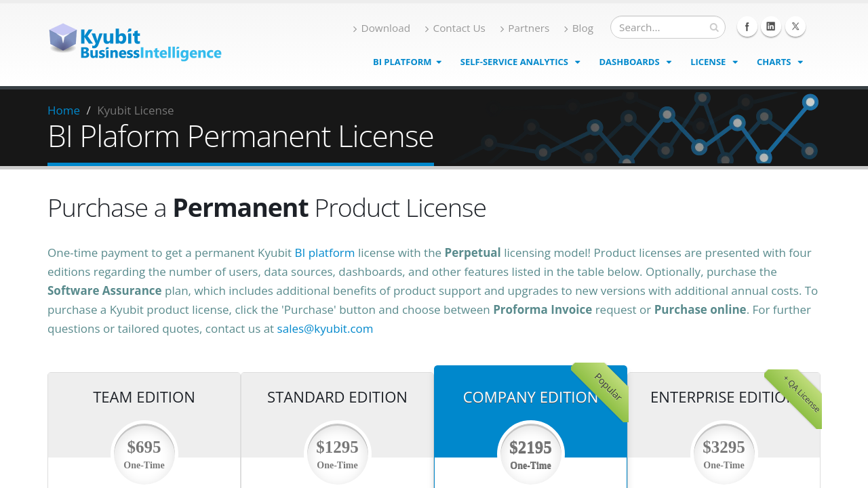Viewport: 868px width, 488px height.
Task: Expand the Self-Service Analytics menu
Action: (520, 62)
